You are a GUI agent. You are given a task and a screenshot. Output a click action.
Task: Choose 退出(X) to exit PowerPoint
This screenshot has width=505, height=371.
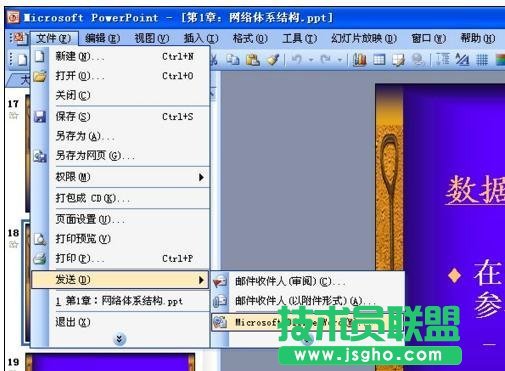(121, 322)
